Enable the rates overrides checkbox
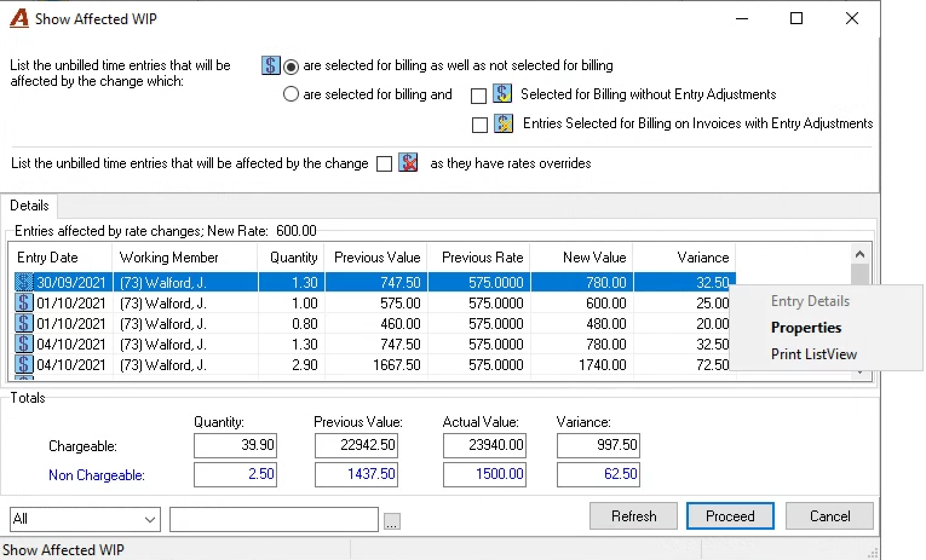 [x=384, y=164]
